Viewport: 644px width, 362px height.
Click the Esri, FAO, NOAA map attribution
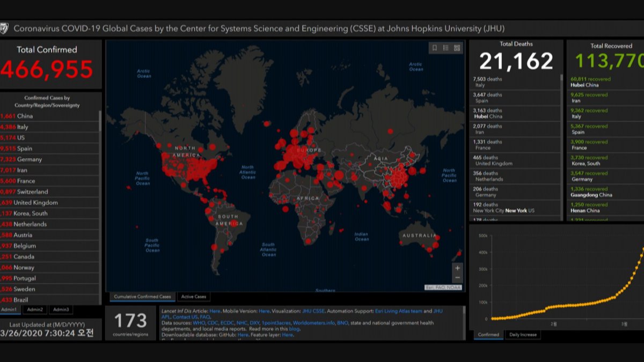443,287
